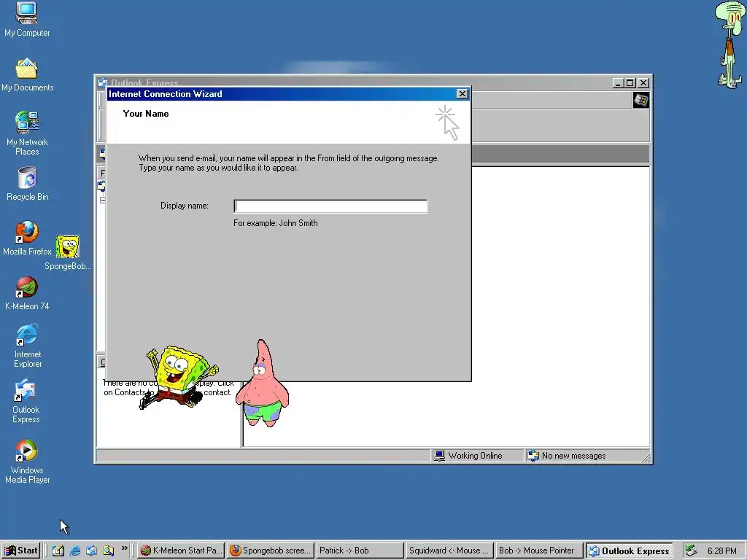The width and height of the screenshot is (747, 560).
Task: Select My Network Places desktop icon
Action: (x=27, y=134)
